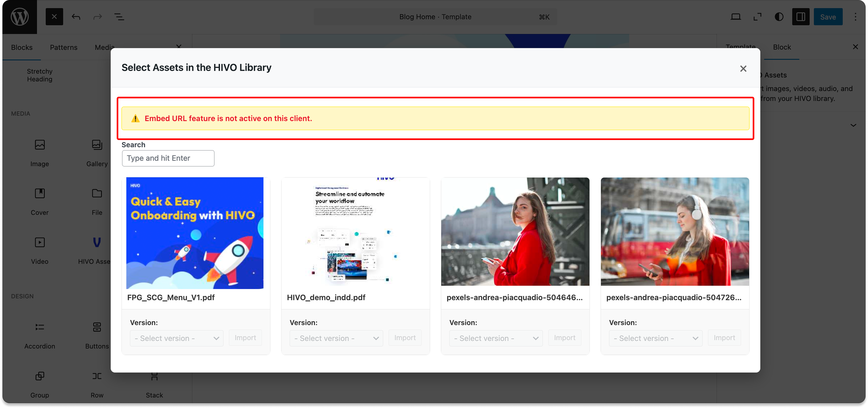
Task: Switch to the Patterns tab
Action: coord(64,47)
